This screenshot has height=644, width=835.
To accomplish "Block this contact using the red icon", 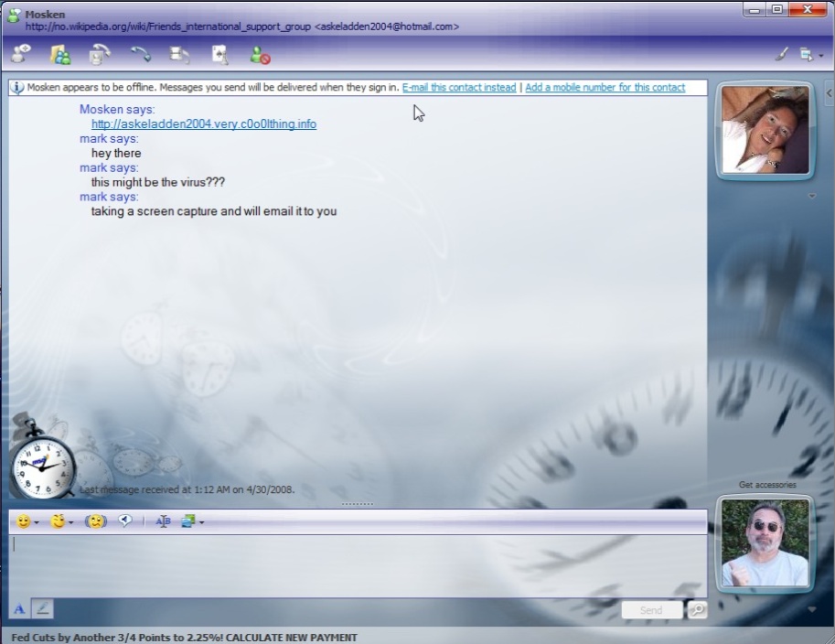I will tap(260, 55).
